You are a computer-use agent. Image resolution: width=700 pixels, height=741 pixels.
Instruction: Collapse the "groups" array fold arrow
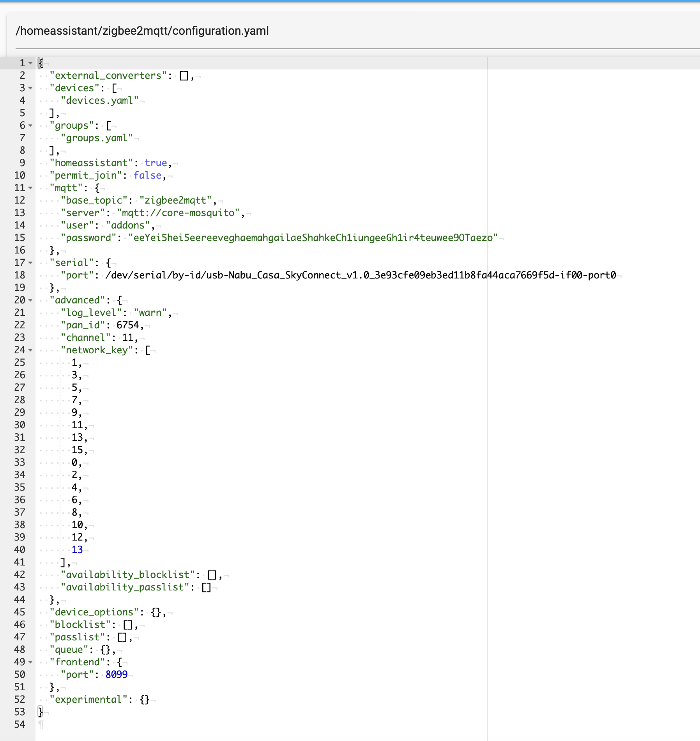point(30,126)
